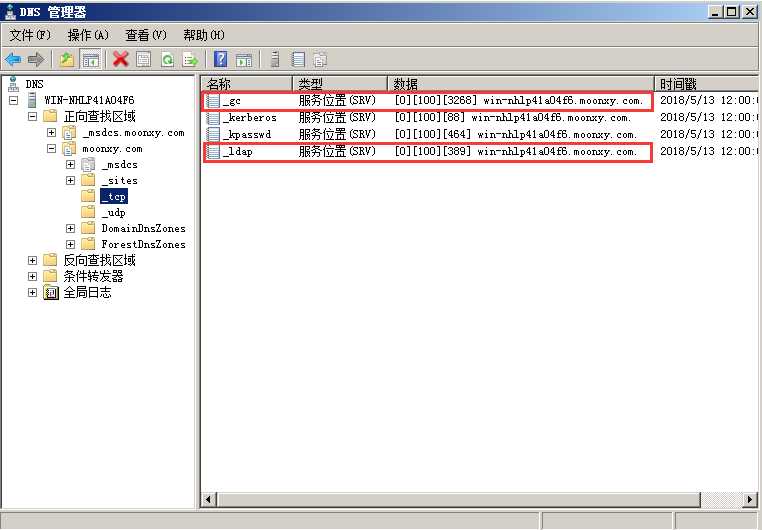762x530 pixels.
Task: Select the _ldap SRV record name
Action: pos(238,152)
